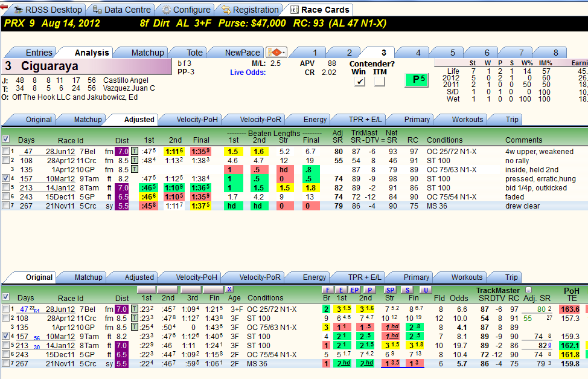Viewport: 588px width, 379px height.
Task: Toggle the Win contender checkbox
Action: pos(360,81)
